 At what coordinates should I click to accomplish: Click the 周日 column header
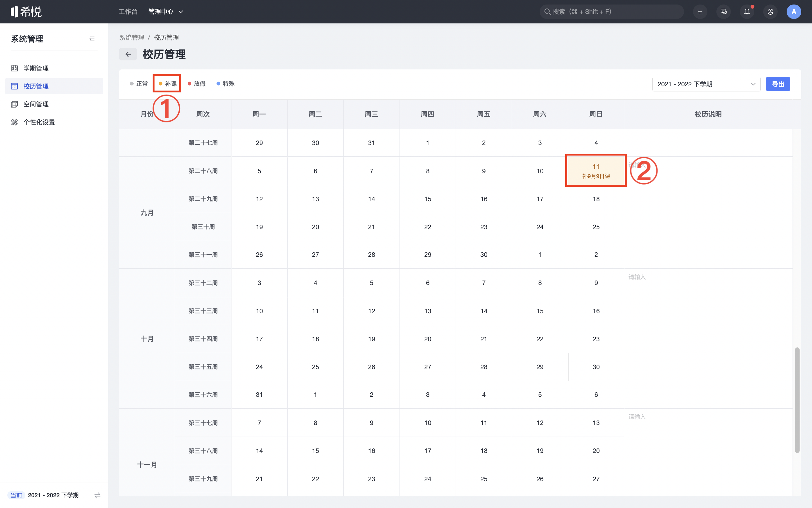596,114
